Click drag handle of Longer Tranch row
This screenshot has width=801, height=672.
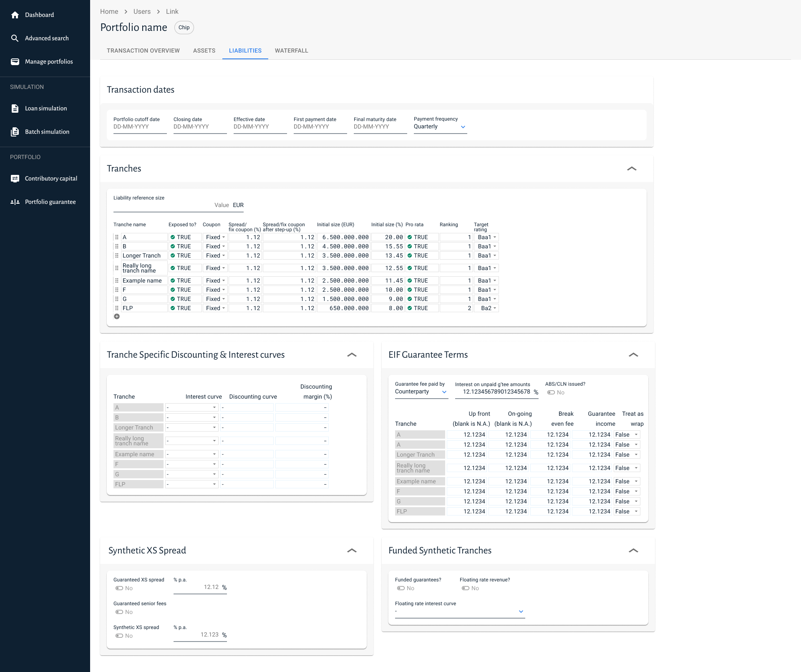(x=117, y=255)
